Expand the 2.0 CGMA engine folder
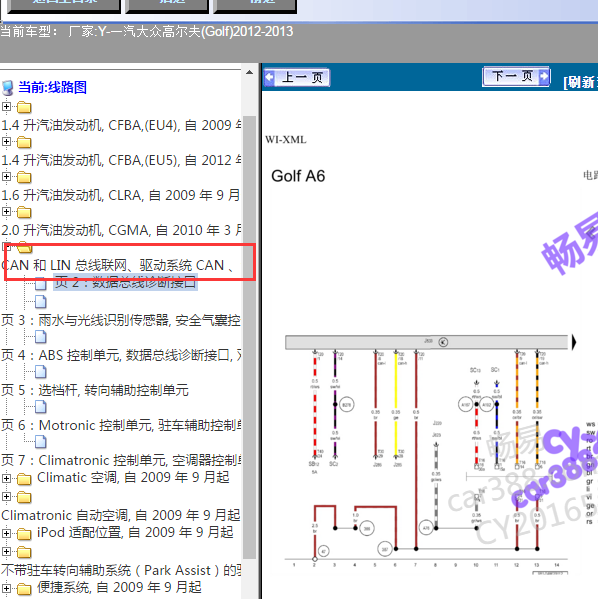The height and width of the screenshot is (599, 598). pyautogui.click(x=6, y=211)
